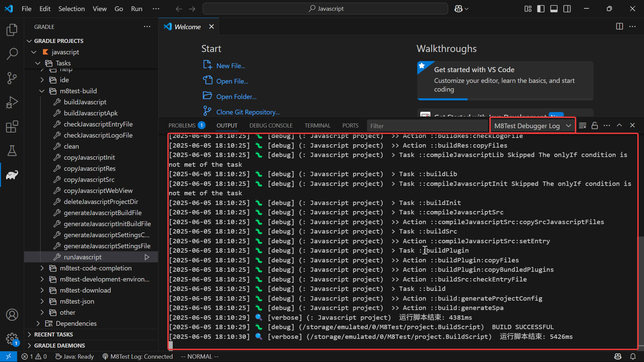
Task: Click the Clone Git Repository link
Action: 248,112
